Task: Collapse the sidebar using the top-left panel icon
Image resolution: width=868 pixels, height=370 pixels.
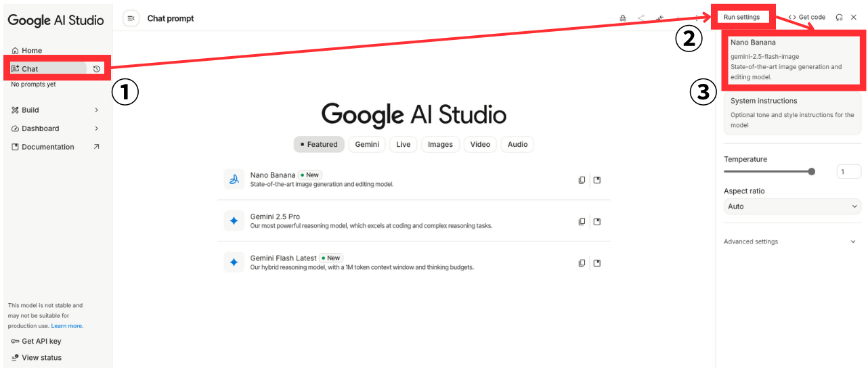Action: [x=131, y=18]
